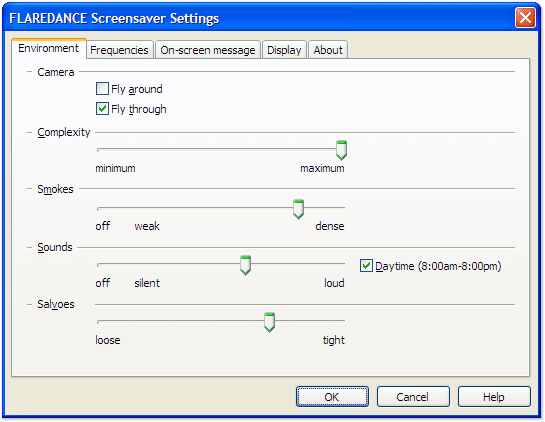The height and width of the screenshot is (422, 545).
Task: Click the 'off' label under Sounds
Action: pyautogui.click(x=103, y=283)
